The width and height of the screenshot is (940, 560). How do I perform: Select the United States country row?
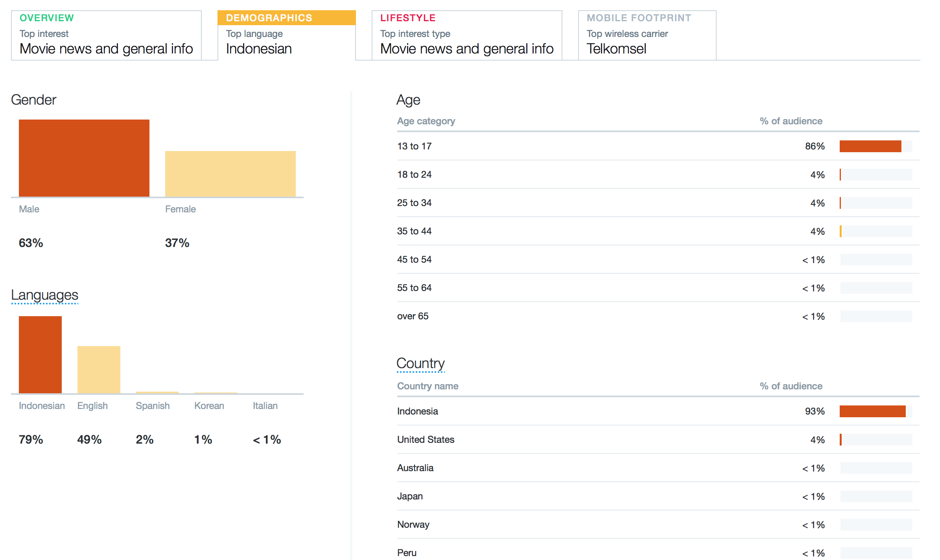tap(426, 440)
